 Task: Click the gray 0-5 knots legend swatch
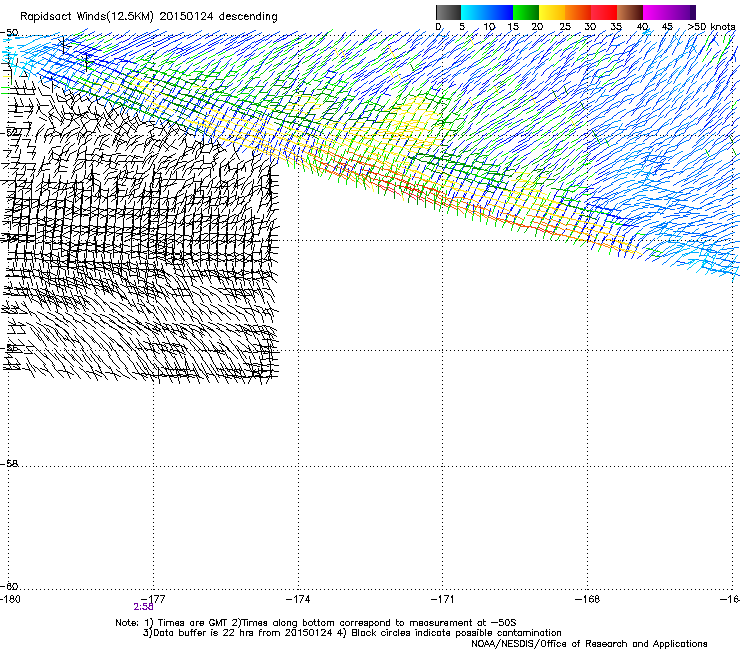(448, 12)
